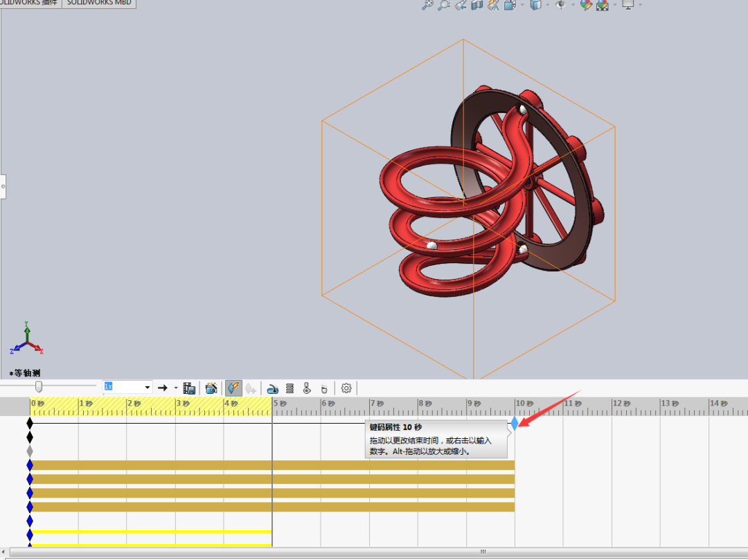Image resolution: width=748 pixels, height=560 pixels.
Task: Select the Zoom to Fit icon
Action: click(427, 5)
